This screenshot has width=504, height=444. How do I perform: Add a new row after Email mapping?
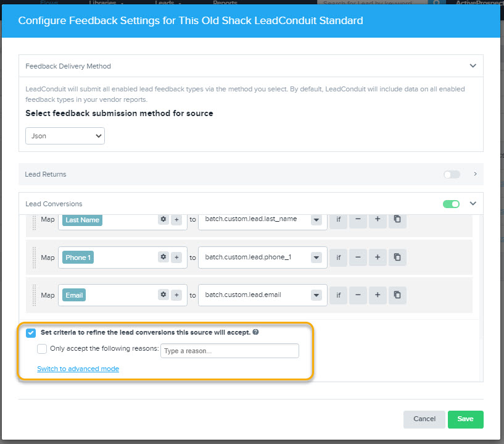(378, 295)
